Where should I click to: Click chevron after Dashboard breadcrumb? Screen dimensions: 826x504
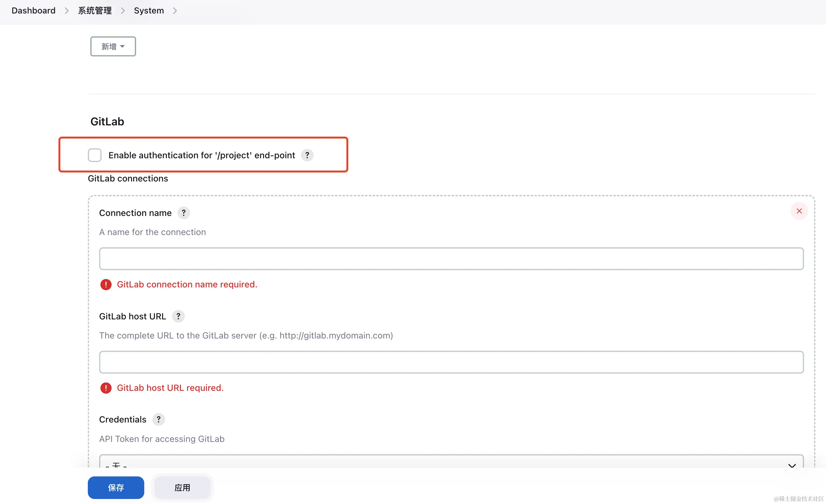pos(67,11)
